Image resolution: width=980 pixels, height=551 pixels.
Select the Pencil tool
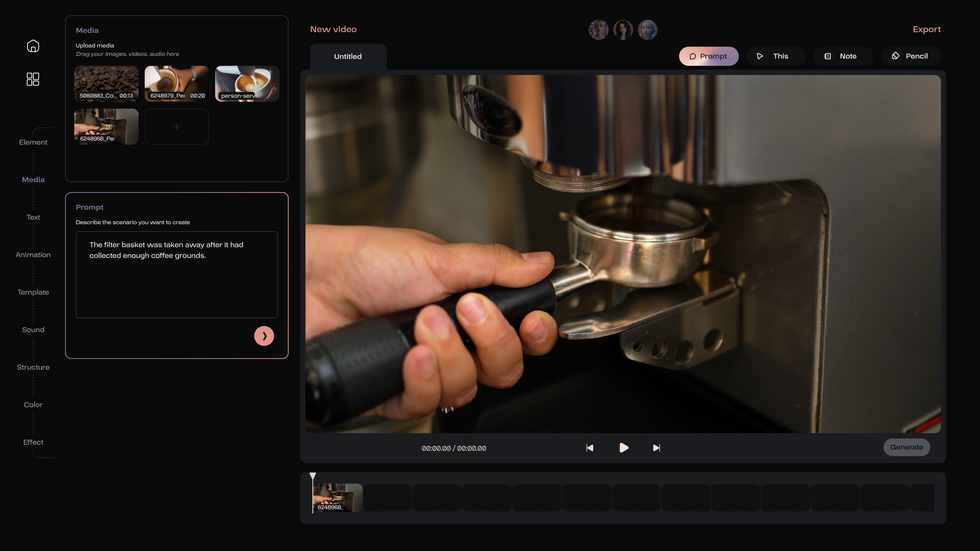(910, 56)
